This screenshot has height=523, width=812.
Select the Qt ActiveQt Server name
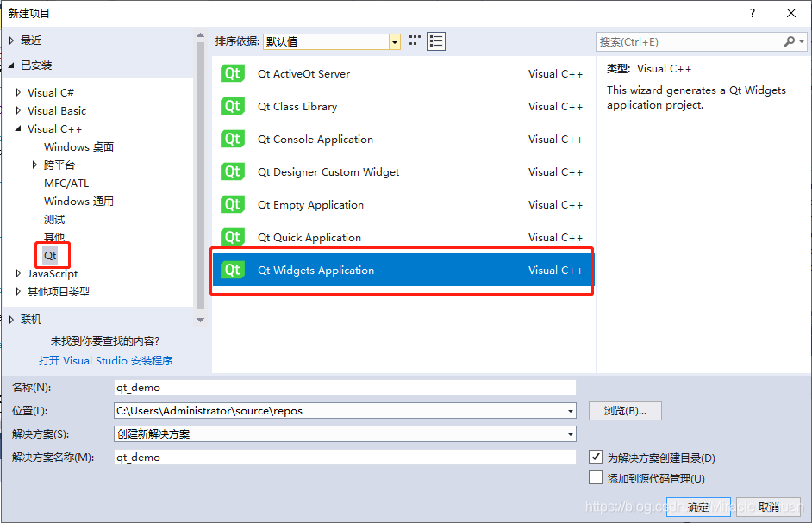coord(303,73)
